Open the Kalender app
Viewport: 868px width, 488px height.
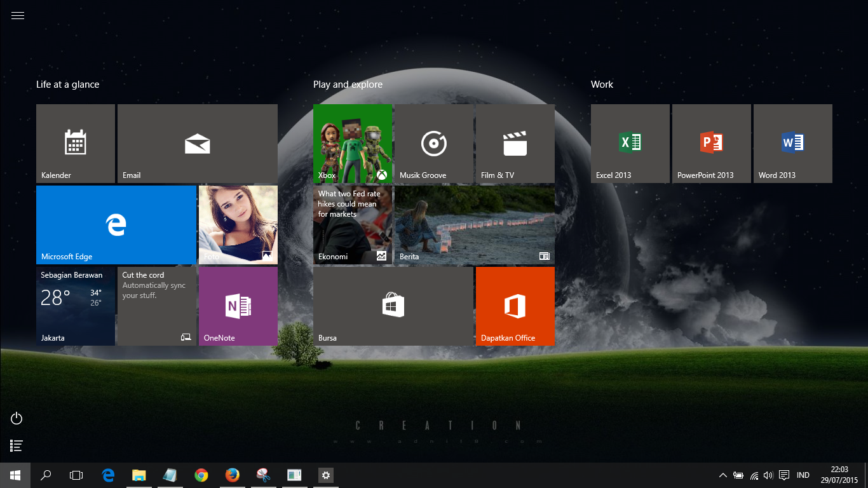[75, 143]
